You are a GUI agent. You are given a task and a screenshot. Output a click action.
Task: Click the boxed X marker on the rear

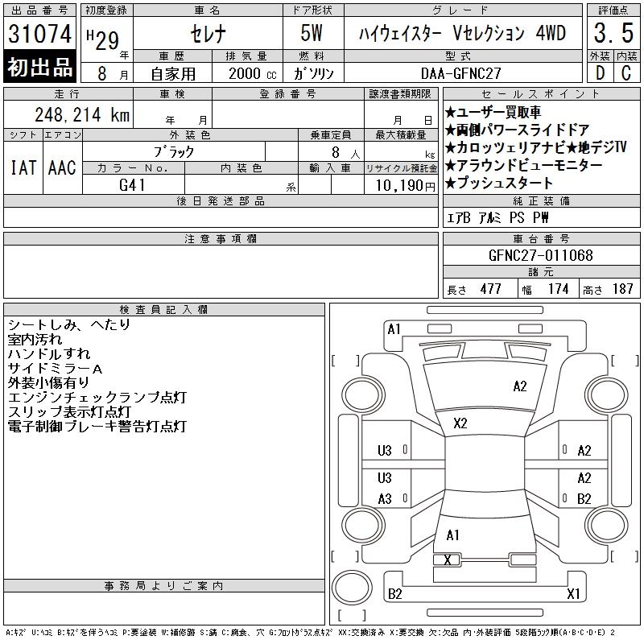coord(447,560)
